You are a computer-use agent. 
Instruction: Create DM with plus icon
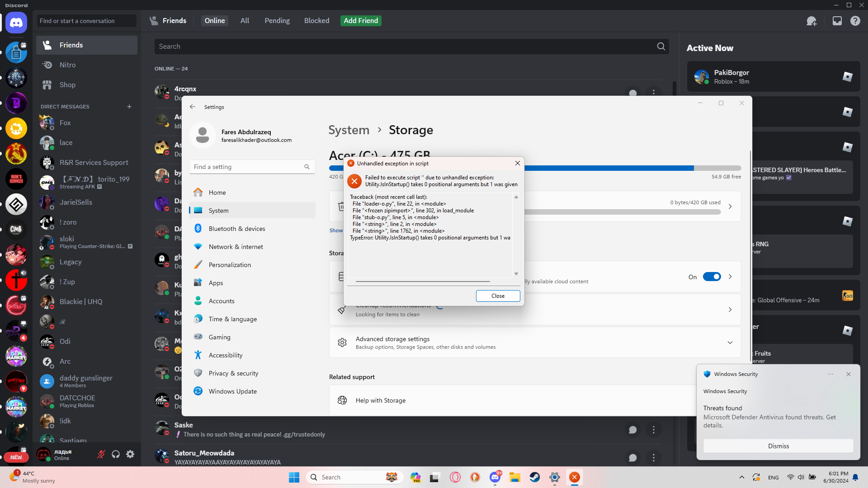point(129,107)
